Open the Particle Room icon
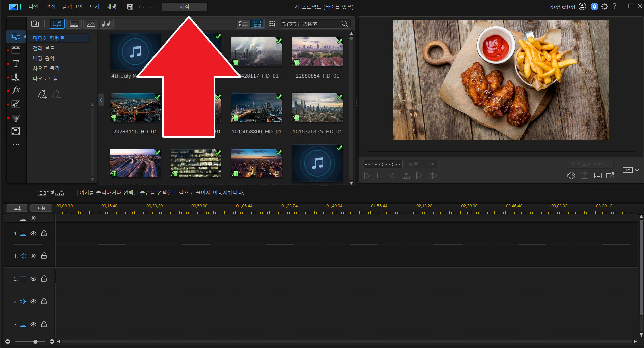This screenshot has width=644, height=348. (16, 117)
